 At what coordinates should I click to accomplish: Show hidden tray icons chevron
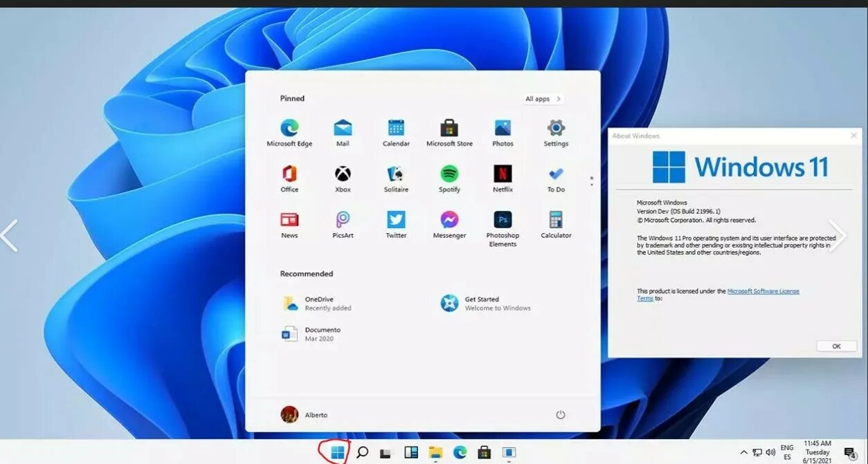744,452
